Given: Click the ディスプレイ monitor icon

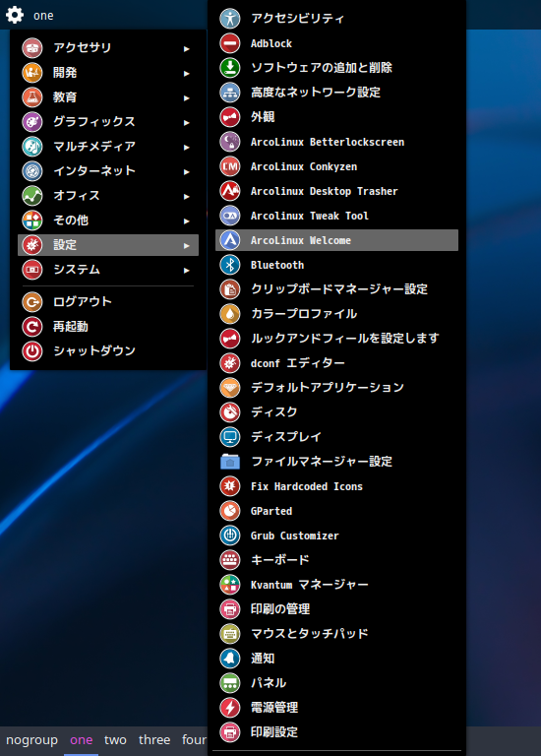Looking at the screenshot, I should click(230, 437).
